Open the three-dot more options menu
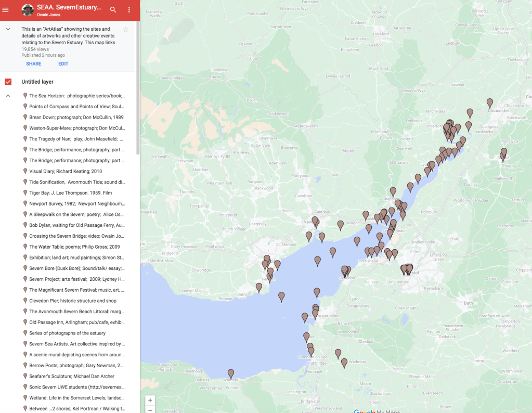 coord(129,10)
